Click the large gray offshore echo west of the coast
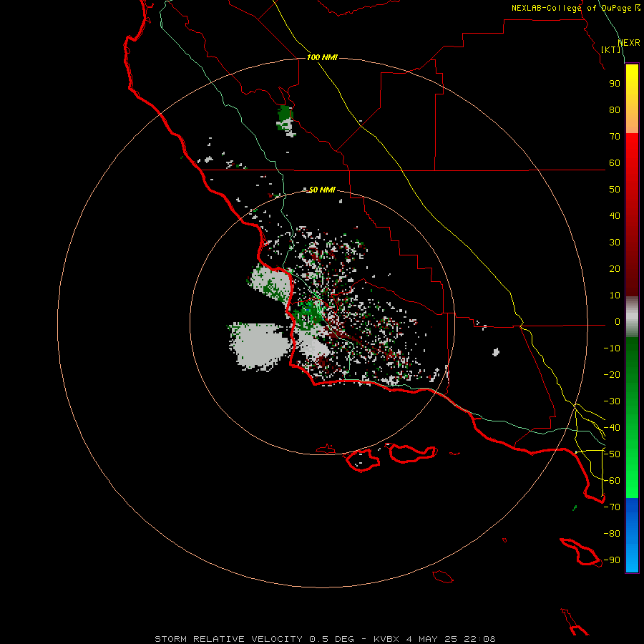The height and width of the screenshot is (644, 644). (260, 346)
